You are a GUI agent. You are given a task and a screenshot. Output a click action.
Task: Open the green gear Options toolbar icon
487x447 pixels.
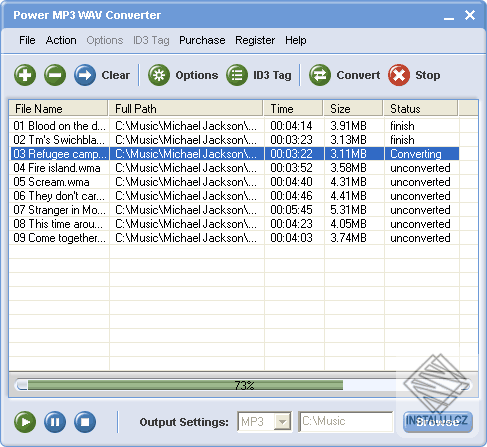pyautogui.click(x=159, y=75)
